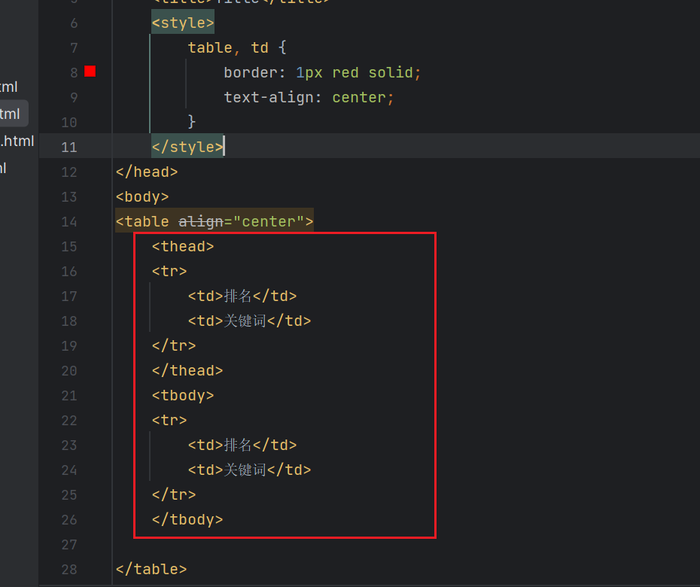Screen dimensions: 700x587
Task: Click the <td>排名</td> cell on line 17
Action: pos(242,296)
